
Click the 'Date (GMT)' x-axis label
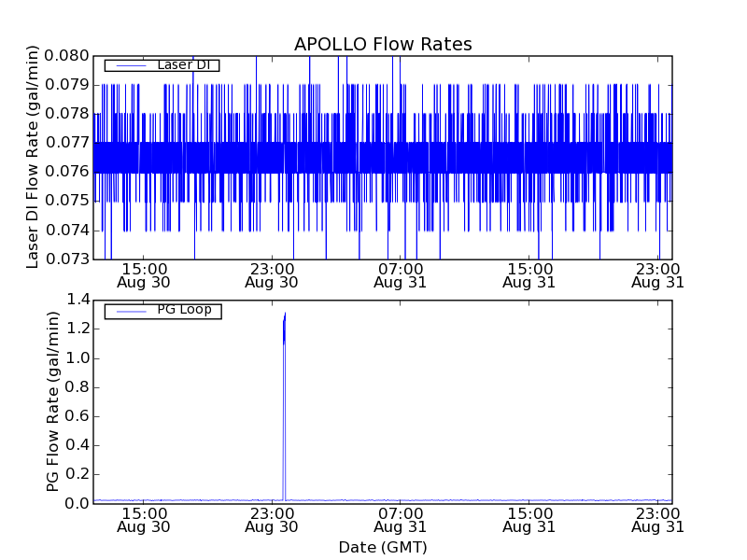pos(383,547)
